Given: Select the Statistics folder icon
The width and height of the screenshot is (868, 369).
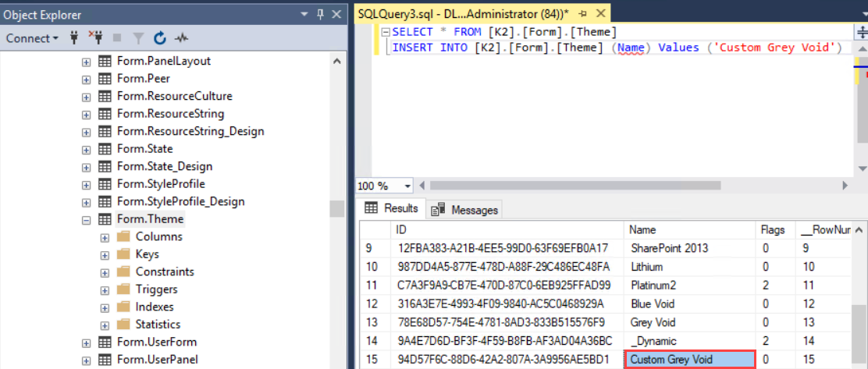Looking at the screenshot, I should pos(123,325).
